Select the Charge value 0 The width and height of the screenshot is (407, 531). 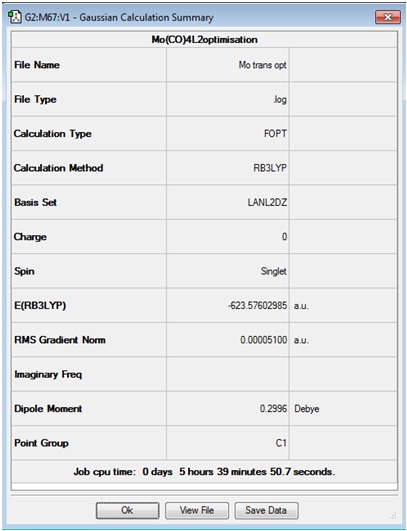click(x=284, y=237)
